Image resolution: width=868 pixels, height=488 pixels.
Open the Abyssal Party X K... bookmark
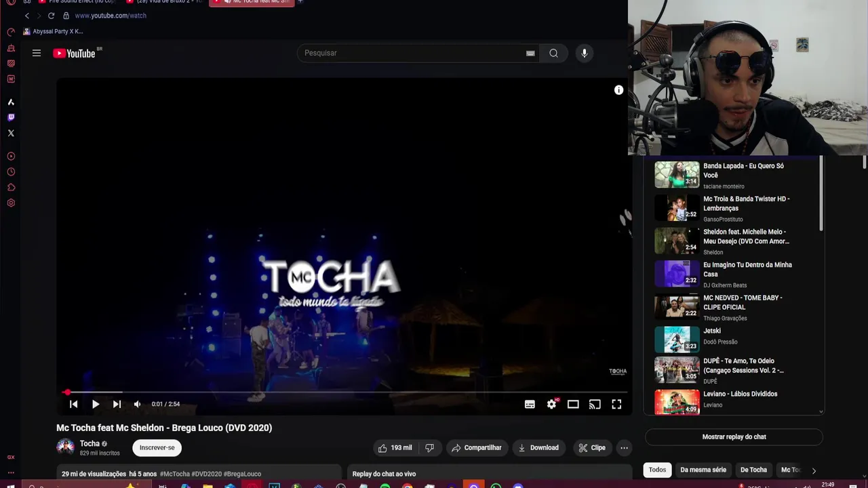coord(53,31)
